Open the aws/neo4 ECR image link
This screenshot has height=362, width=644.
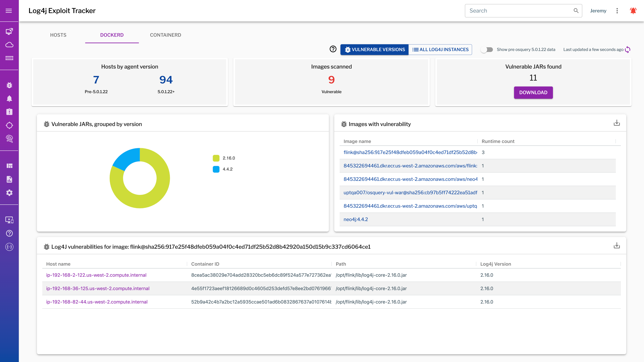pos(410,179)
